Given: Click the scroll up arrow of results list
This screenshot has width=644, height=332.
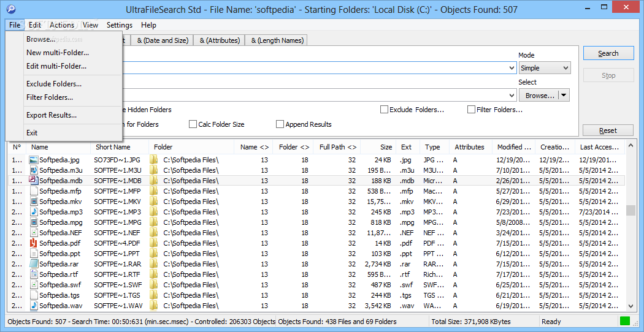Looking at the screenshot, I should pyautogui.click(x=630, y=146).
